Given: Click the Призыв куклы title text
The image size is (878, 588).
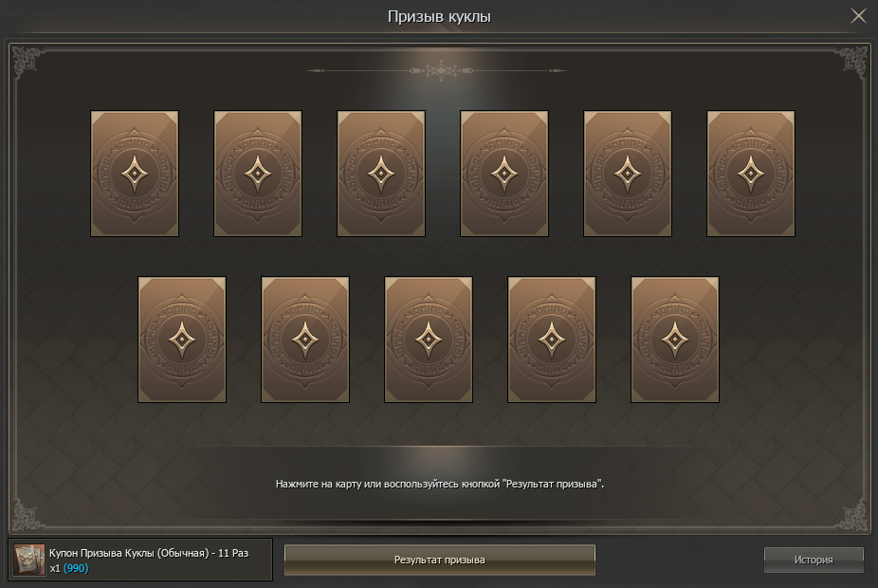Looking at the screenshot, I should [x=439, y=17].
